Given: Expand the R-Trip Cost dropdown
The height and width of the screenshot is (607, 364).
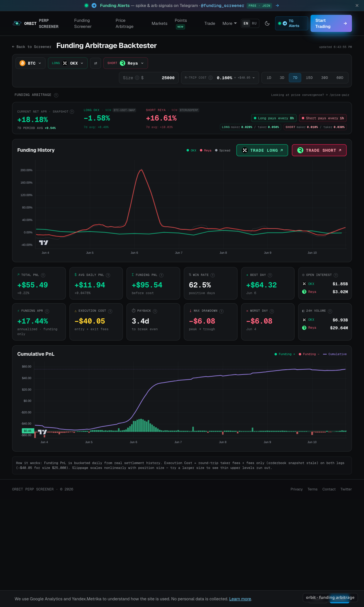Looking at the screenshot, I should point(253,78).
